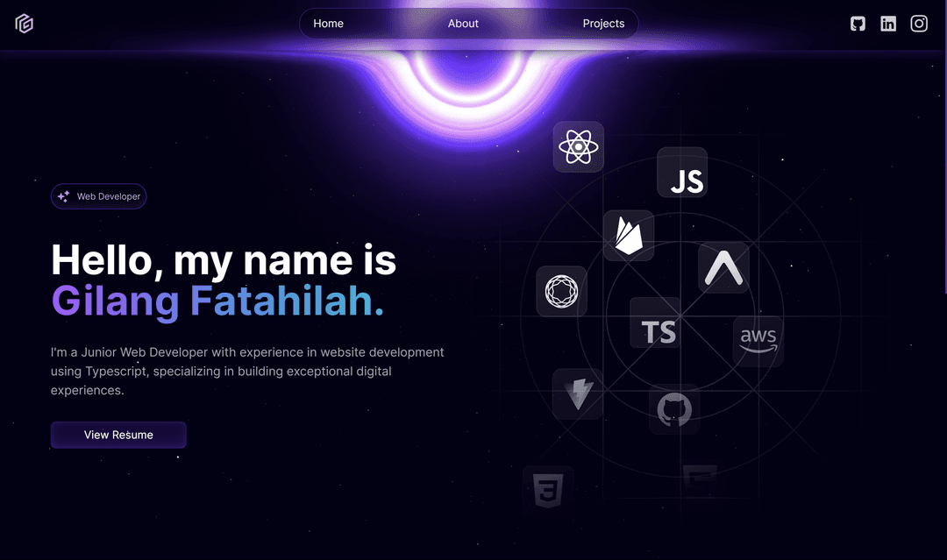Click the Hello, my name is heading
Viewport: 947px width, 560px height.
click(224, 260)
